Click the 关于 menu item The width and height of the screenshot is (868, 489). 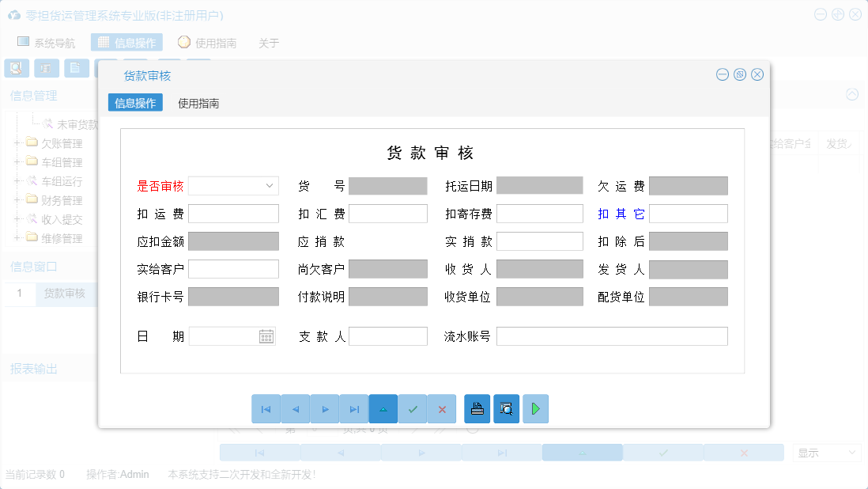click(268, 43)
